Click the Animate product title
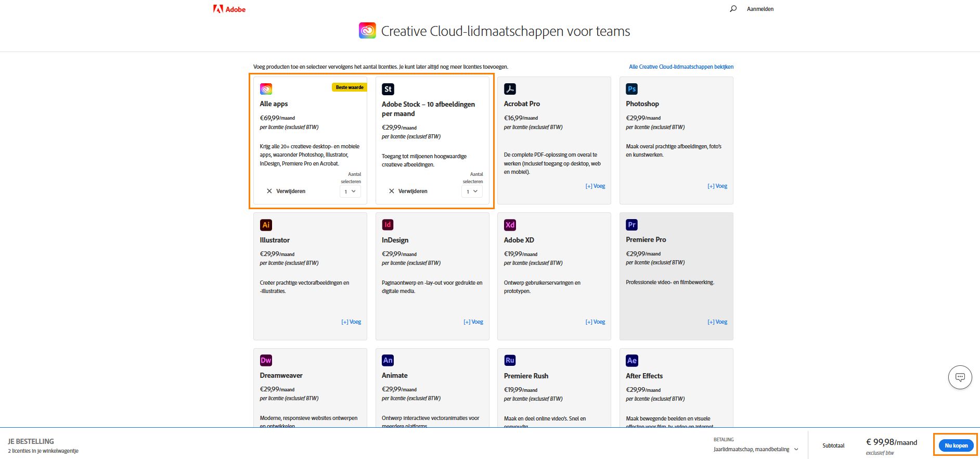 [x=394, y=375]
